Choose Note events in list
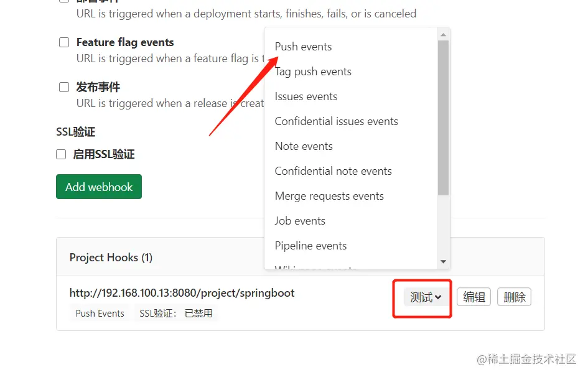The image size is (588, 377). [304, 146]
